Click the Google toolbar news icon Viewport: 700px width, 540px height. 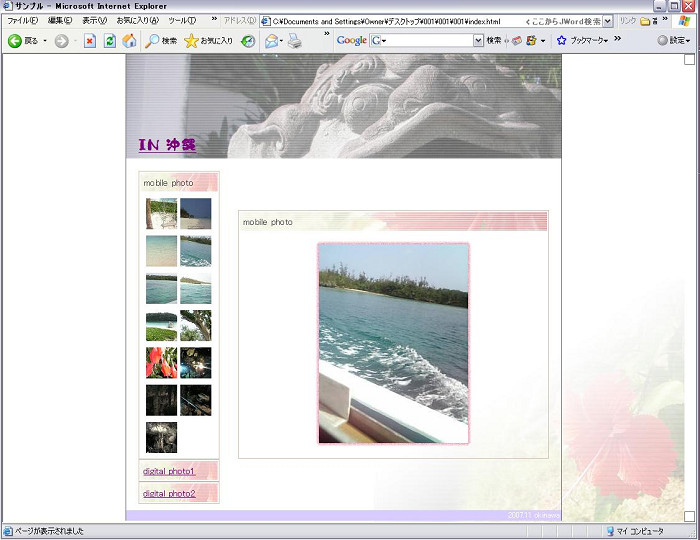pos(517,41)
